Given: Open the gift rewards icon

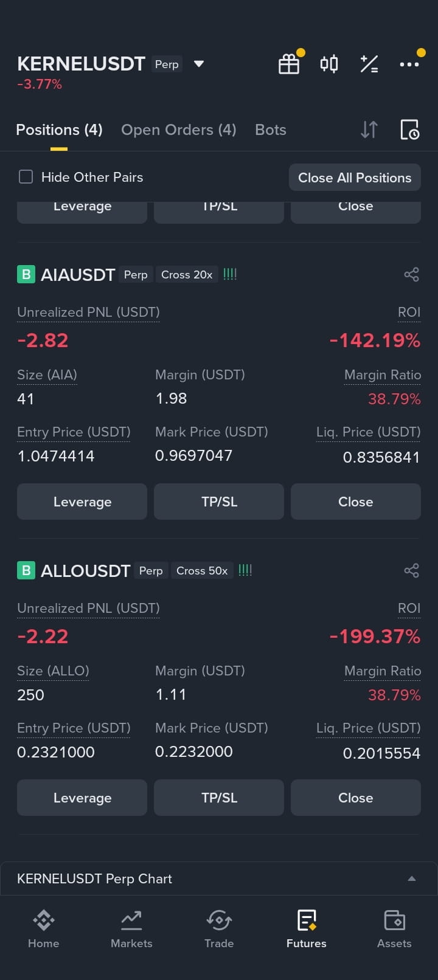Looking at the screenshot, I should coord(289,64).
